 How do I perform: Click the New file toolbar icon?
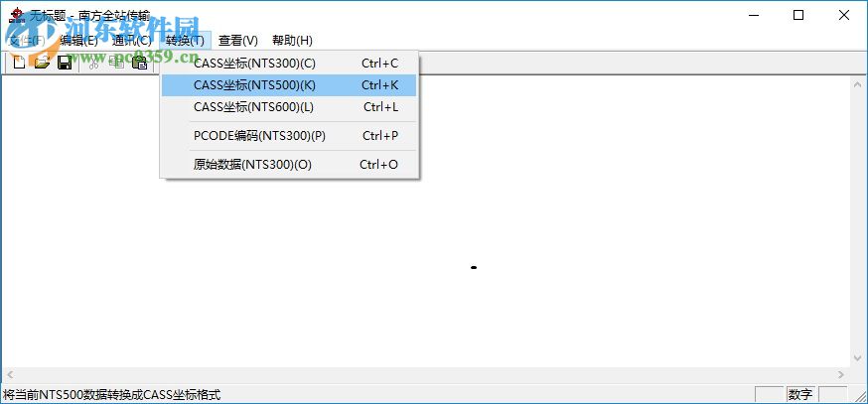(20, 63)
